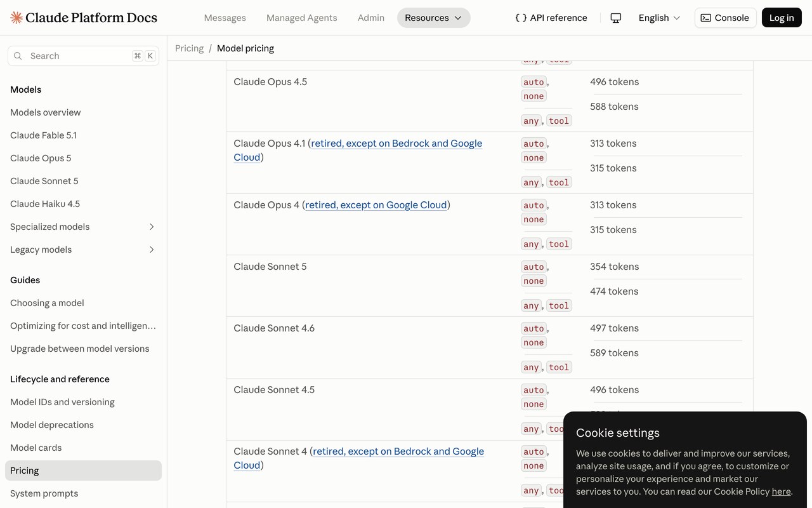The image size is (812, 508).
Task: Select Pricing in the sidebar
Action: 83,471
